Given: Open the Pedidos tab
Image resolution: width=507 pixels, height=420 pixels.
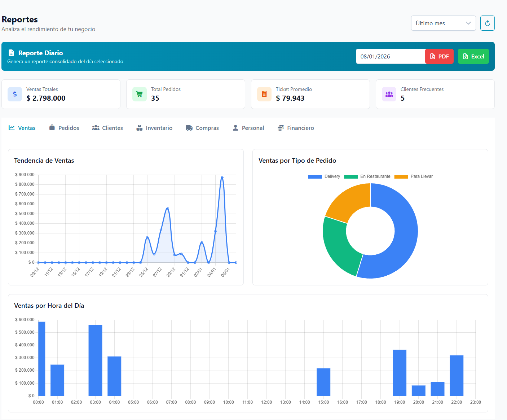Looking at the screenshot, I should point(64,128).
